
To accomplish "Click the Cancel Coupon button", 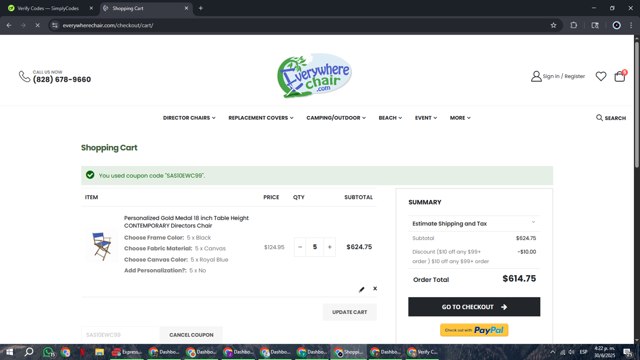I will coord(191,335).
